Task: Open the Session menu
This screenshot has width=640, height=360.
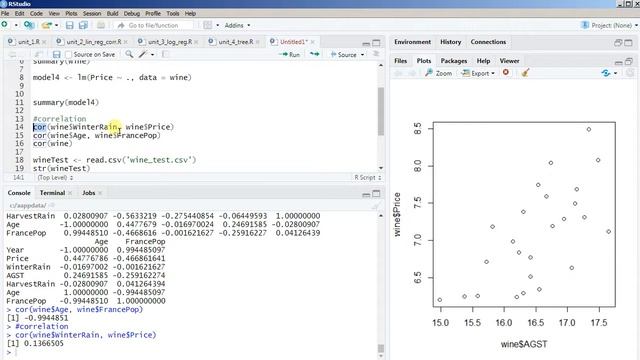Action: 92,13
